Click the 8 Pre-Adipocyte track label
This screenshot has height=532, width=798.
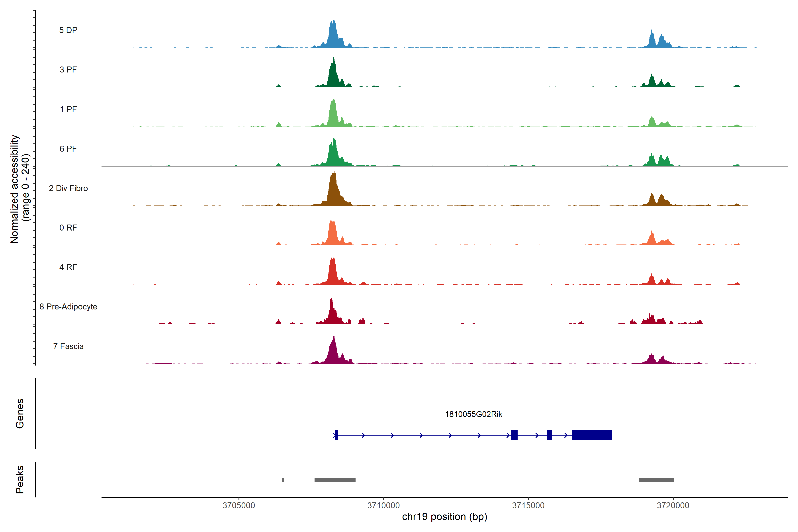68,307
